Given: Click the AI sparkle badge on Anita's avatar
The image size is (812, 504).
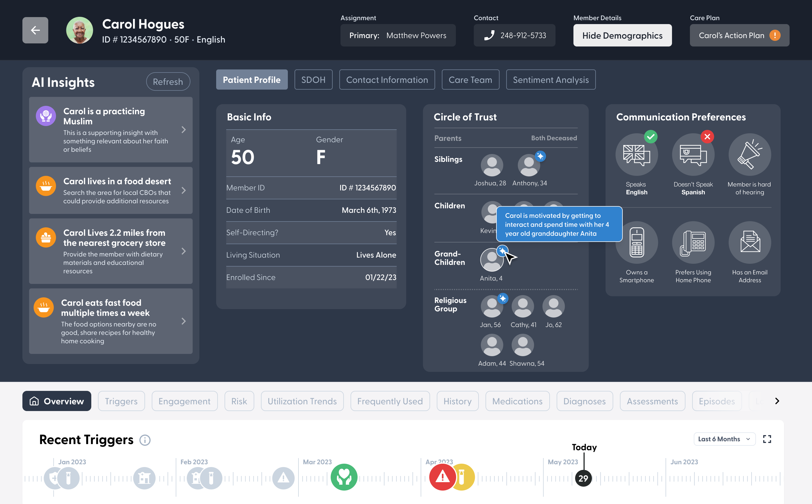Looking at the screenshot, I should [502, 251].
